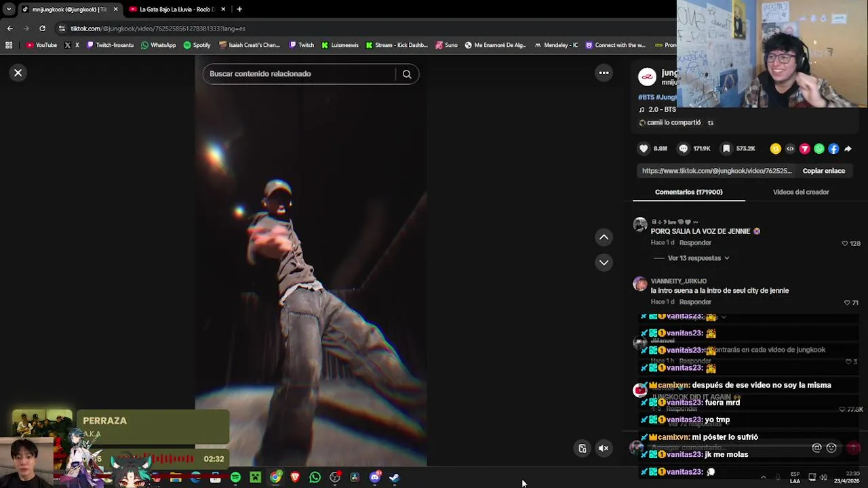
Task: Click the search magnifier icon
Action: (407, 74)
